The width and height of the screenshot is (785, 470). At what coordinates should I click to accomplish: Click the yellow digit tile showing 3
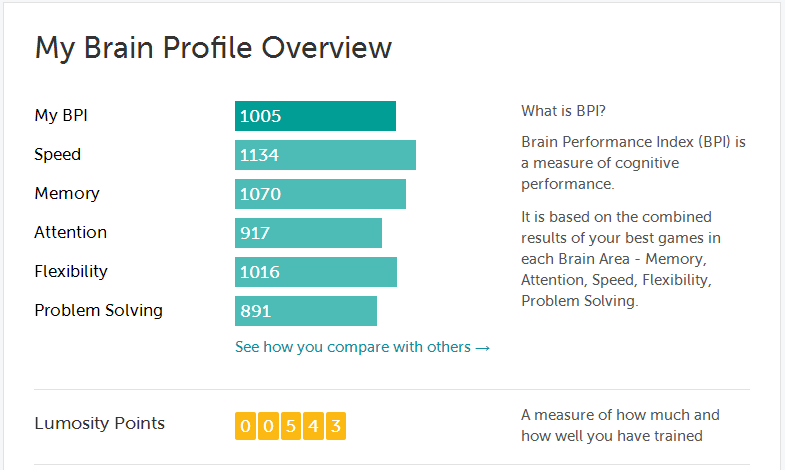click(335, 426)
